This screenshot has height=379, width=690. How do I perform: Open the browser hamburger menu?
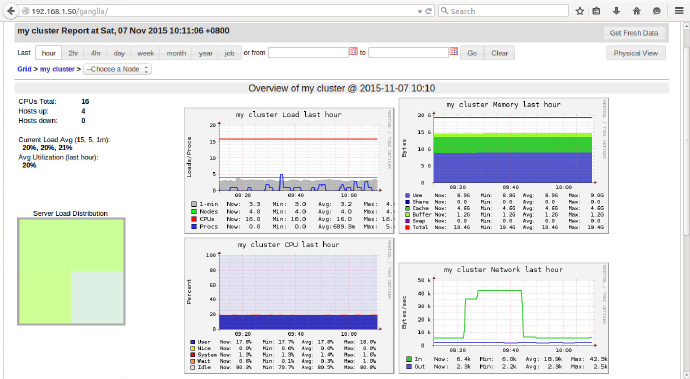click(679, 11)
